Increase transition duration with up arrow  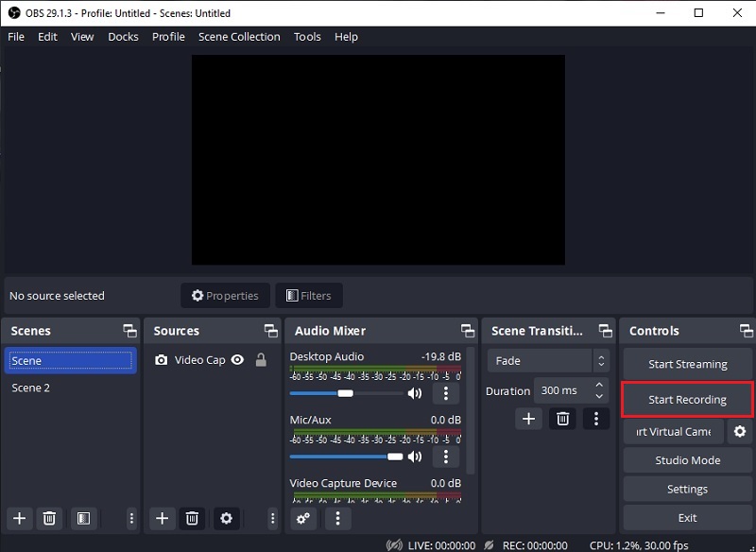(599, 385)
